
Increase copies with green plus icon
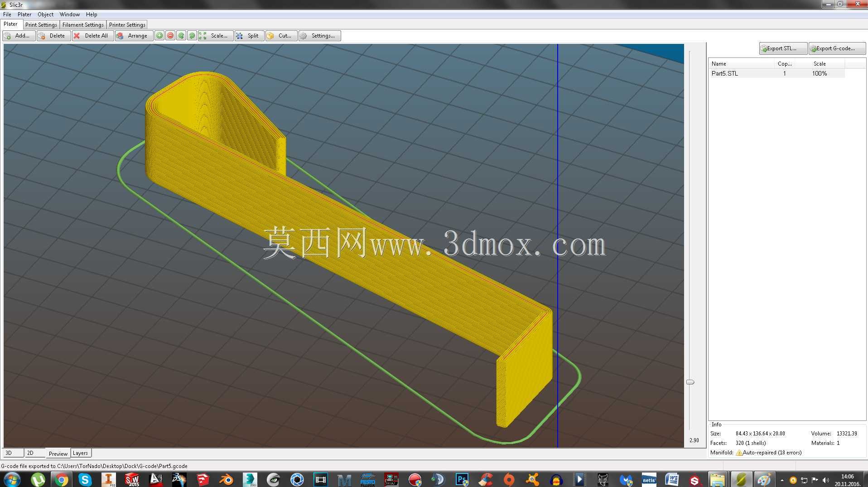point(159,36)
